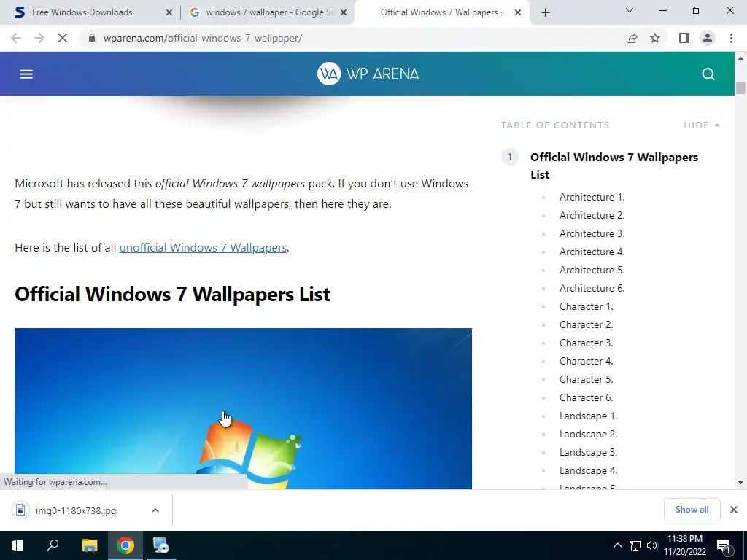Bookmark this tab with the star icon
747x560 pixels.
click(655, 38)
